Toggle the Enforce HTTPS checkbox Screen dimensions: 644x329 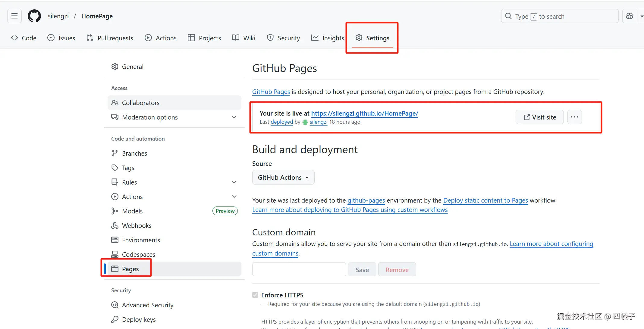pos(255,295)
